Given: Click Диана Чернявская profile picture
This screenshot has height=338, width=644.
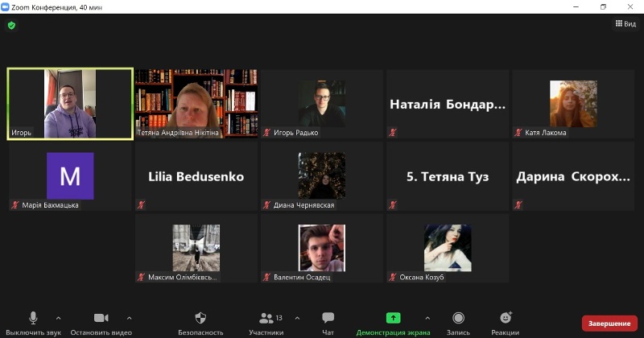Looking at the screenshot, I should point(322,175).
